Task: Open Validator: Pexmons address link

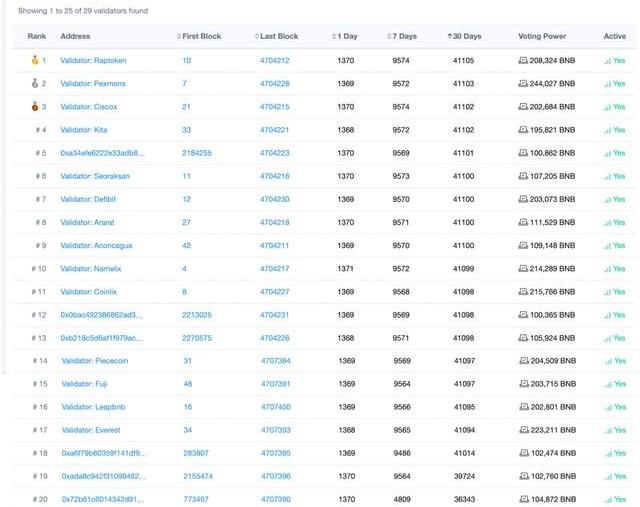Action: tap(93, 83)
